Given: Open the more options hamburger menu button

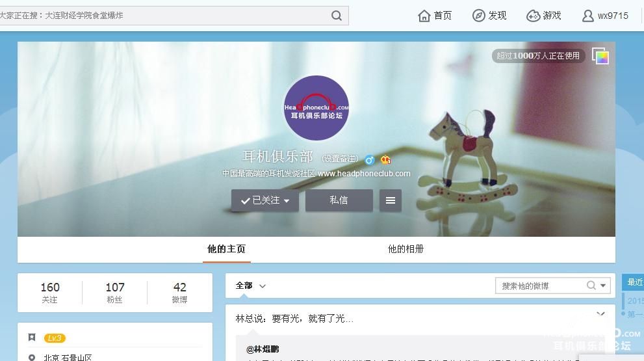Looking at the screenshot, I should pyautogui.click(x=390, y=200).
